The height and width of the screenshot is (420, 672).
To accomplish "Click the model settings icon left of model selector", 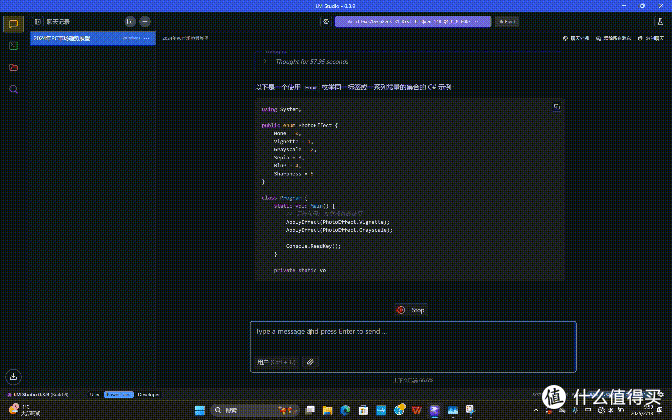I will click(x=326, y=21).
